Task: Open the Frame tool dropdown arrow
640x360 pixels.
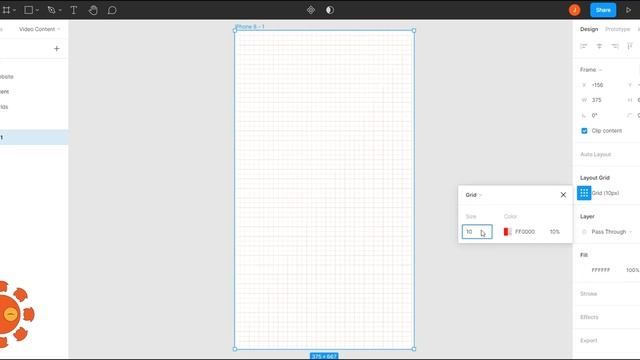Action: click(14, 11)
